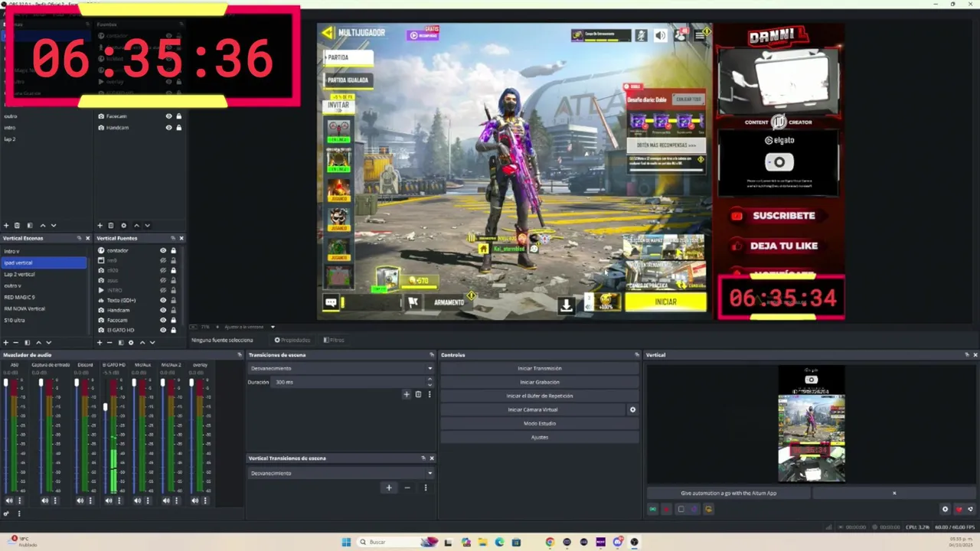Select the S10 ultra scene
The image size is (980, 551).
pyautogui.click(x=44, y=320)
